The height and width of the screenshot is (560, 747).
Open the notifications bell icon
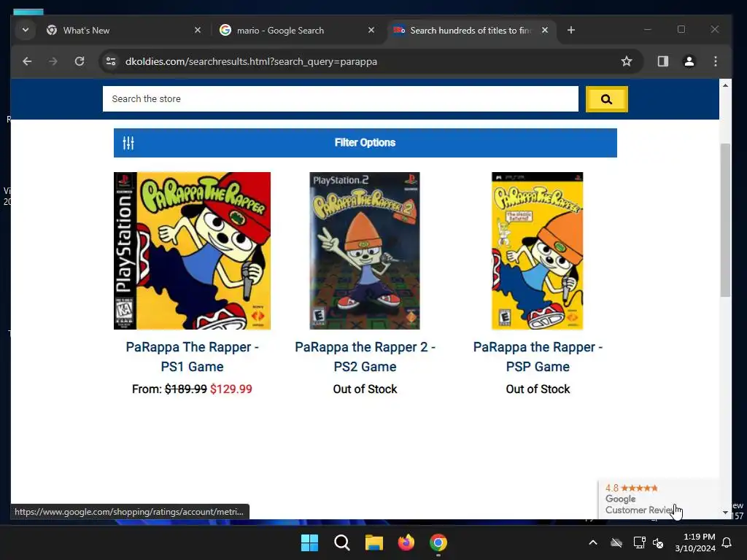(727, 542)
